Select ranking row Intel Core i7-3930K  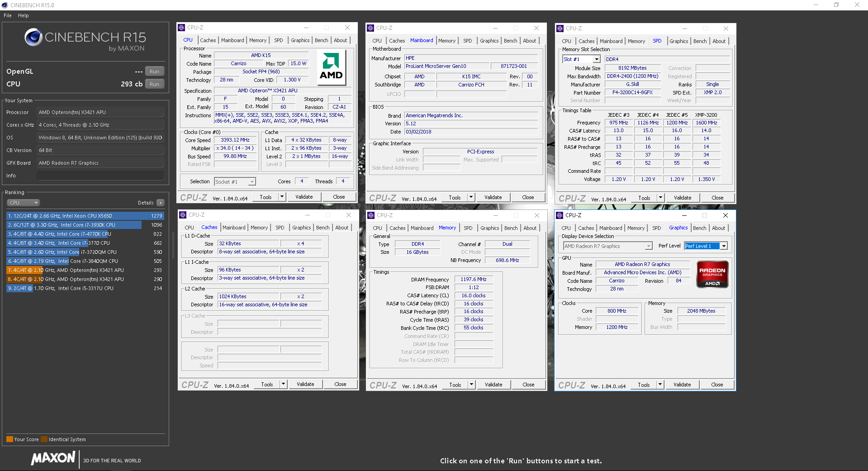tap(85, 225)
